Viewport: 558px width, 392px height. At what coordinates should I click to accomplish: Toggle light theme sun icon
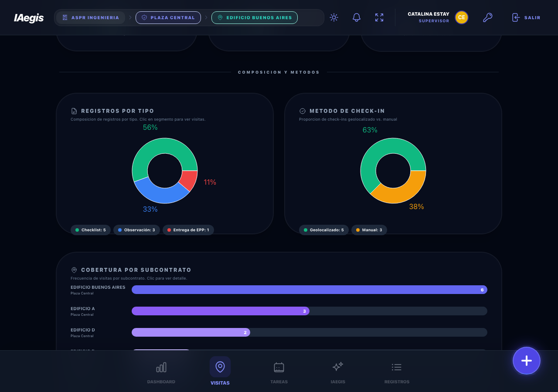coord(334,17)
